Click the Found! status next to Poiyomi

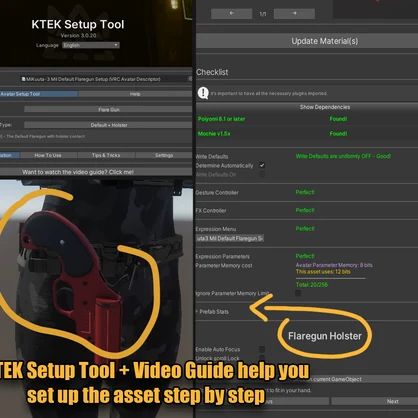click(x=338, y=119)
